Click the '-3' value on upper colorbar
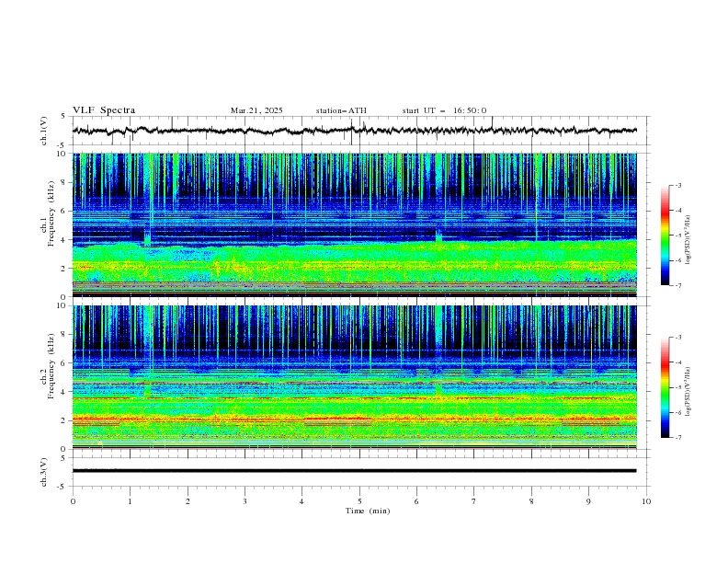728x563 pixels. pos(678,185)
